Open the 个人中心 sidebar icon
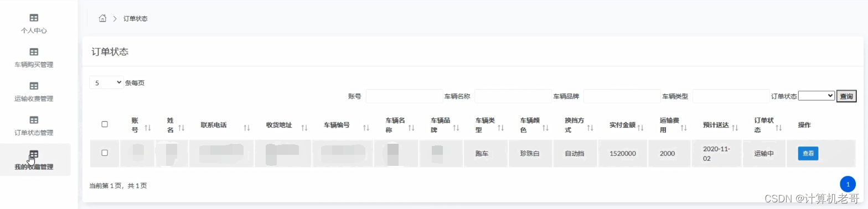 34,18
